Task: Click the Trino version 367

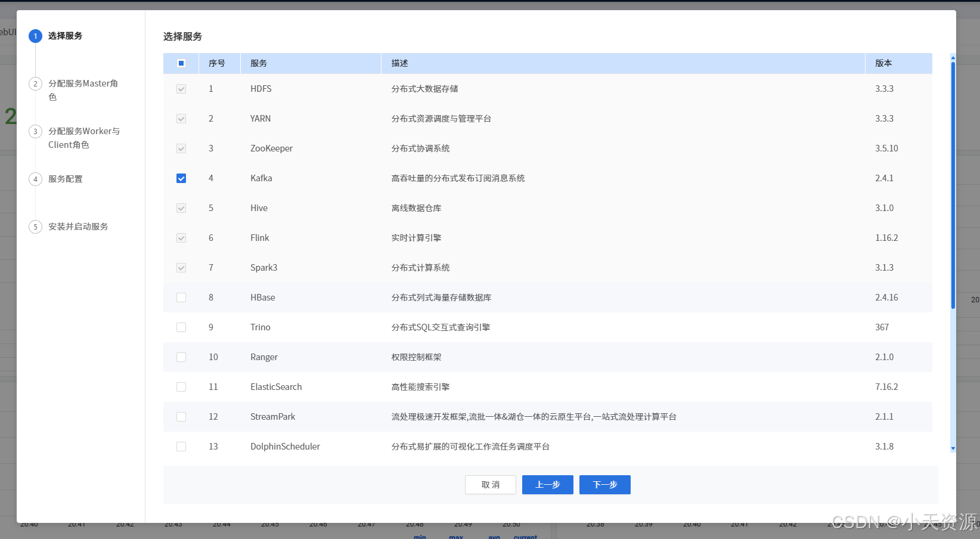Action: 882,327
